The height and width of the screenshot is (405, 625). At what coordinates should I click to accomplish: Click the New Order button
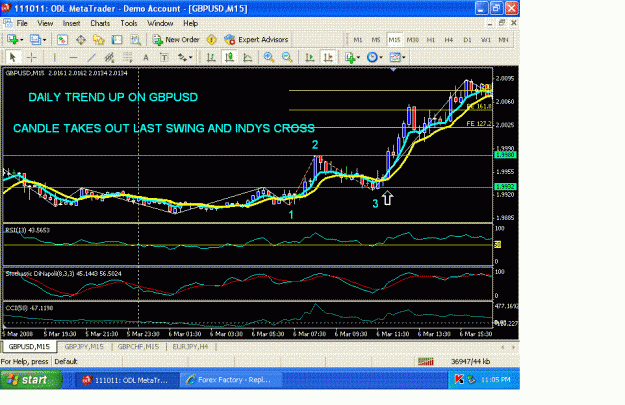176,39
